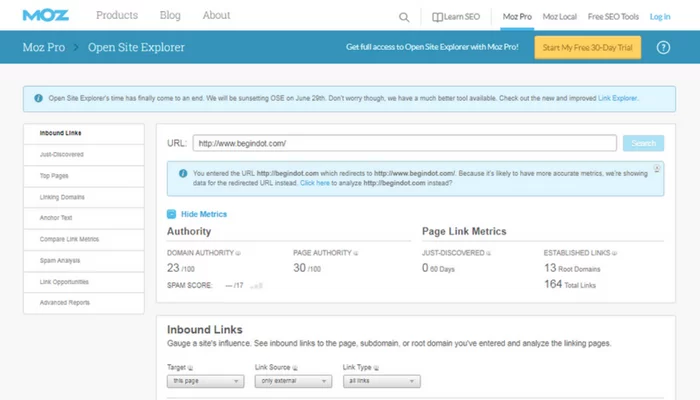Click the URL input field
Viewport: 700px width, 400px height.
(x=403, y=143)
